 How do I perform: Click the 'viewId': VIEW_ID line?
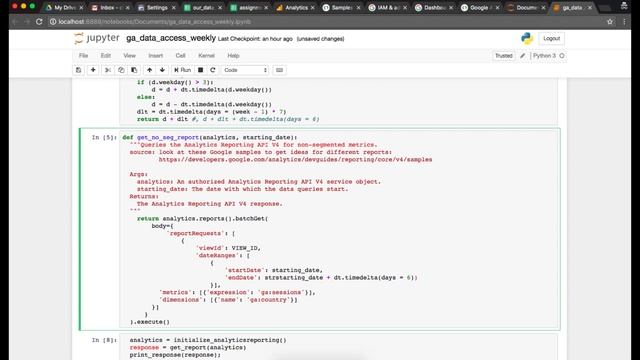click(228, 248)
